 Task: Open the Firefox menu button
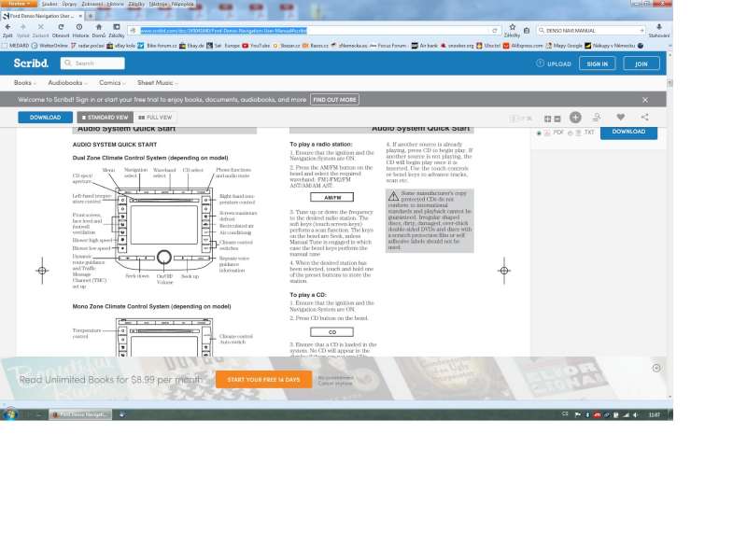[x=19, y=4]
